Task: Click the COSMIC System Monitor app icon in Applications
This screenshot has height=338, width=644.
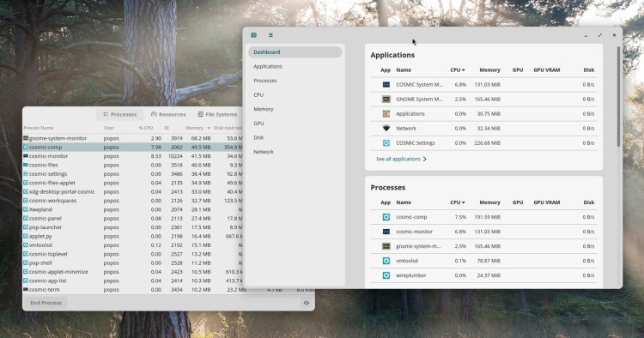Action: pos(386,84)
